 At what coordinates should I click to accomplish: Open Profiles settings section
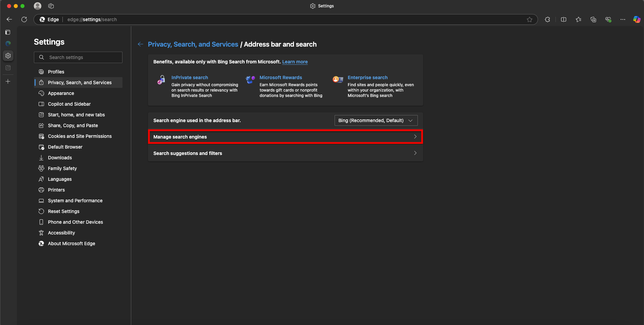pos(78,72)
